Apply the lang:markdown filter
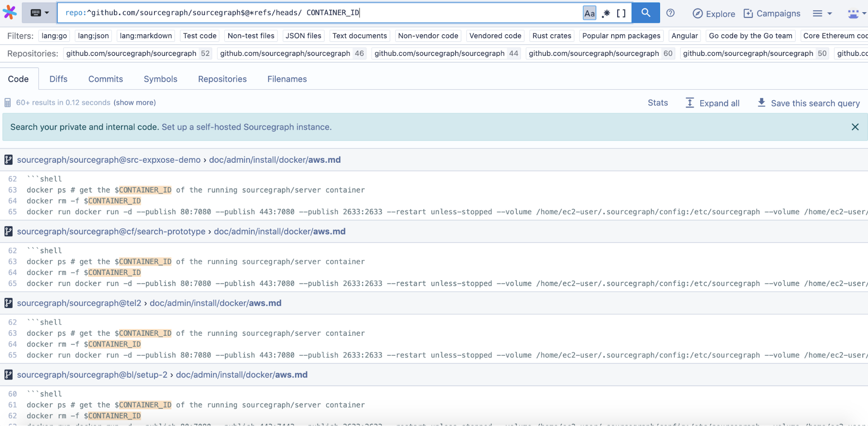Screen dimensions: 868x426 click(x=146, y=36)
